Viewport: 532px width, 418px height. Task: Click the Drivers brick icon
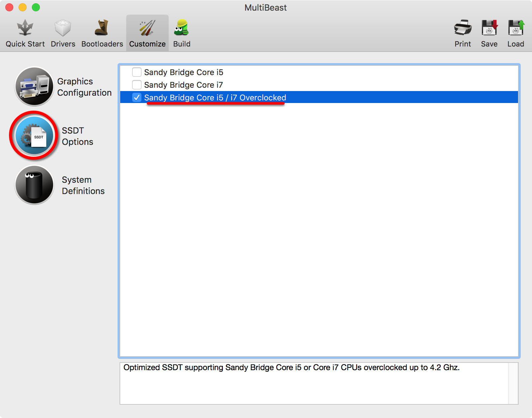(63, 28)
